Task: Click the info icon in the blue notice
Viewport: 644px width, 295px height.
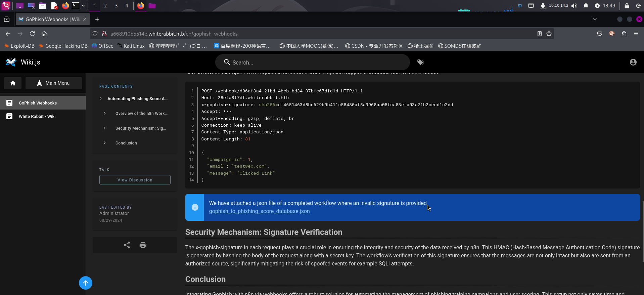Action: (195, 207)
